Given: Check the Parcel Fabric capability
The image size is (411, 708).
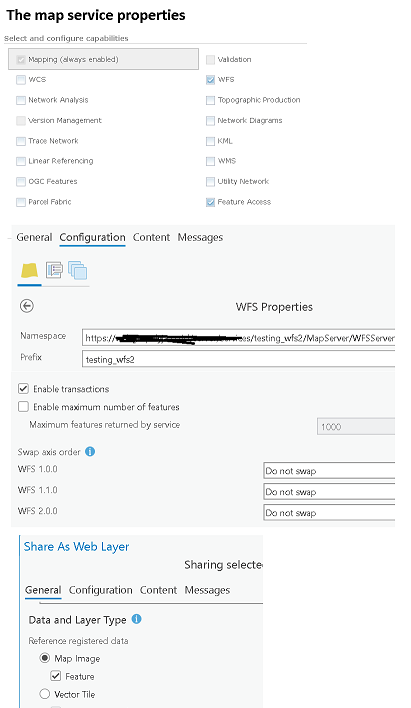Looking at the screenshot, I should (21, 202).
